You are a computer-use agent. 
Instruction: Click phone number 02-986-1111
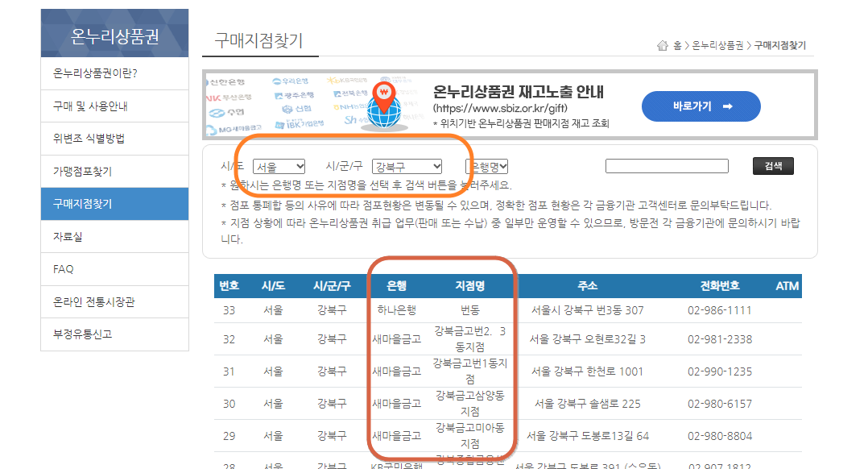[x=720, y=310]
